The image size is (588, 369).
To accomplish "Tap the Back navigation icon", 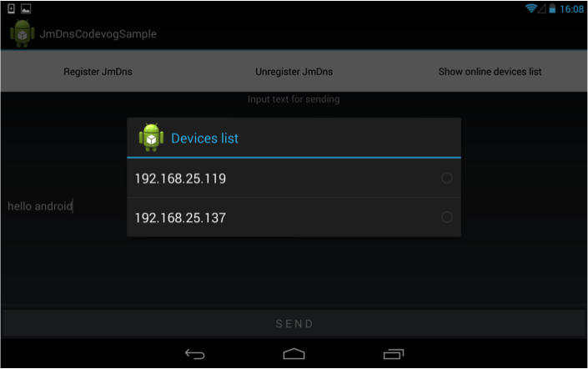I will [x=195, y=354].
